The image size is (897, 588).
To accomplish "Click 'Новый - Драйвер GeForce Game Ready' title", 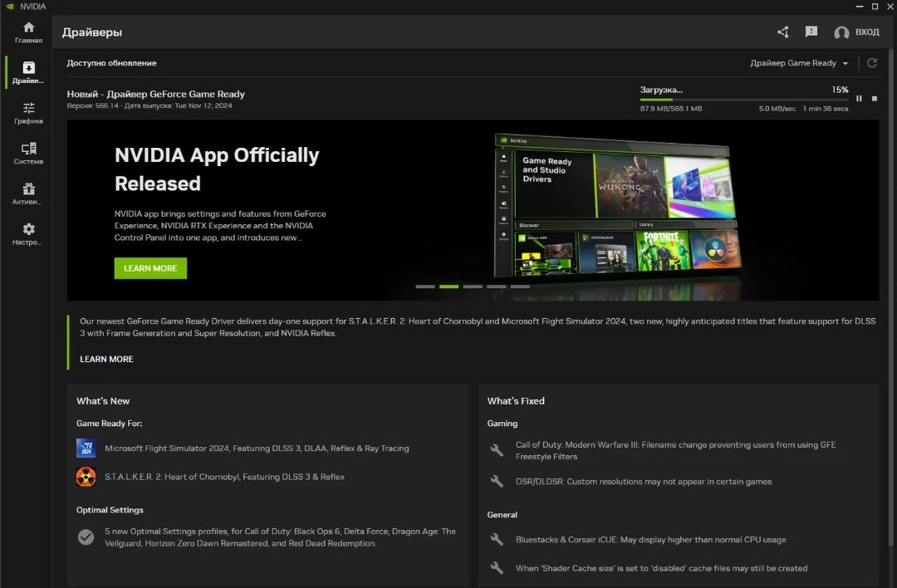I will point(155,94).
